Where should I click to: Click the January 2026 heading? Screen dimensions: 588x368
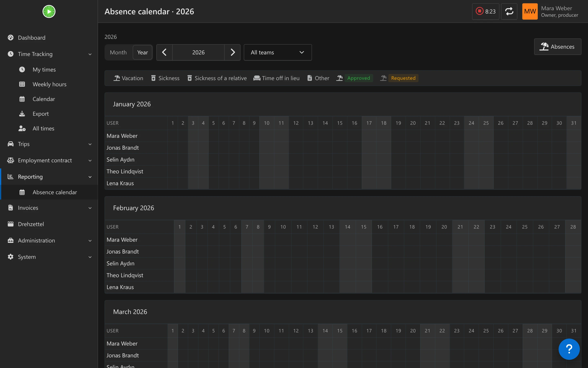[x=132, y=104]
